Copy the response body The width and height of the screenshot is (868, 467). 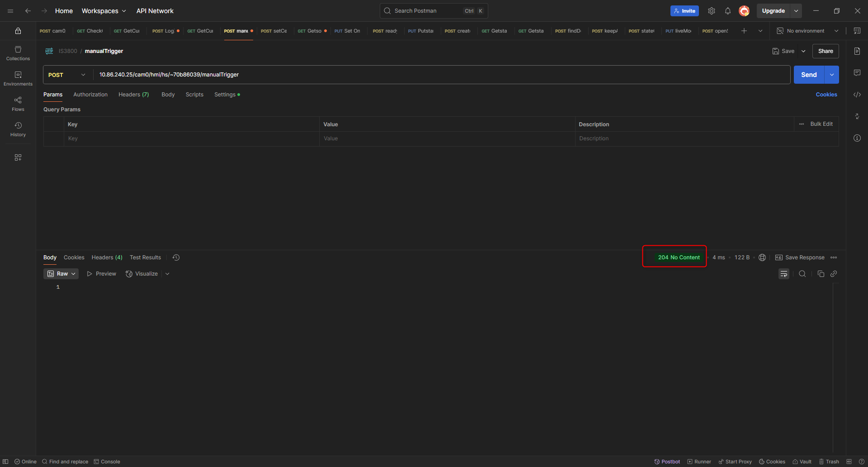(821, 274)
